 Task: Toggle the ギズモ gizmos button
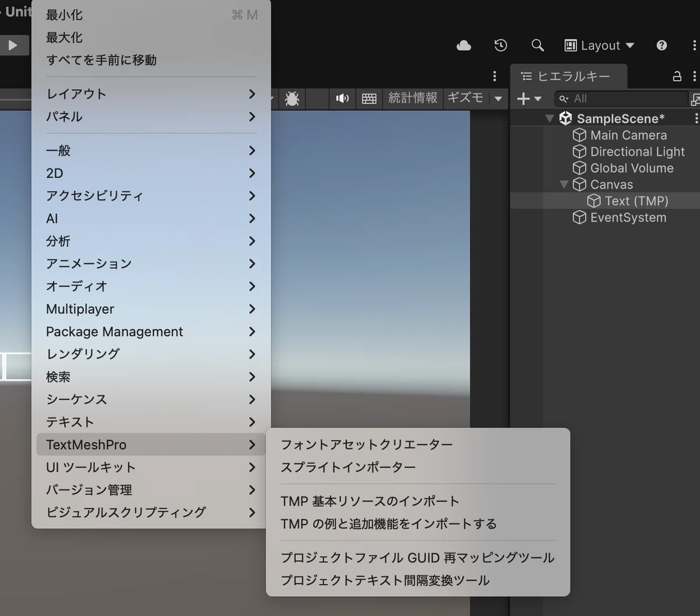point(466,98)
